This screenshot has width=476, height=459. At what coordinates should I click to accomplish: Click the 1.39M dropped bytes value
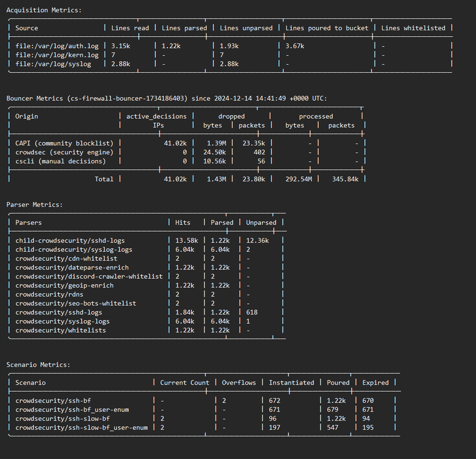click(x=216, y=143)
